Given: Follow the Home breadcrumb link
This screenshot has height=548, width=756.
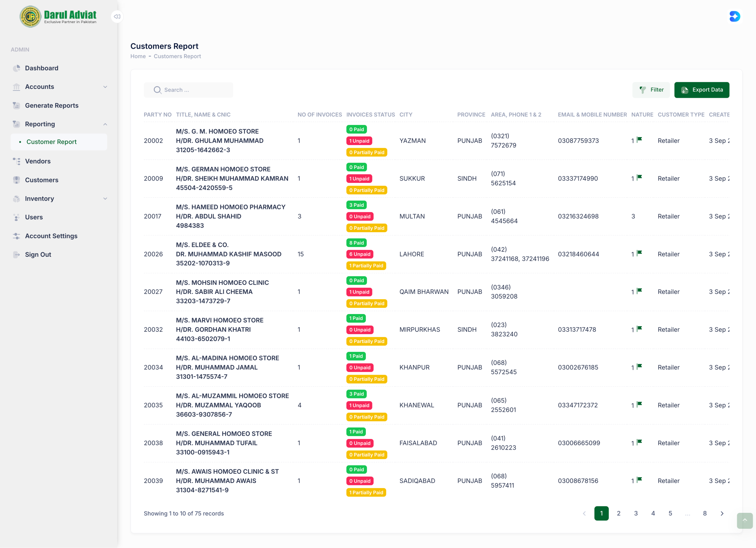Looking at the screenshot, I should coord(138,56).
